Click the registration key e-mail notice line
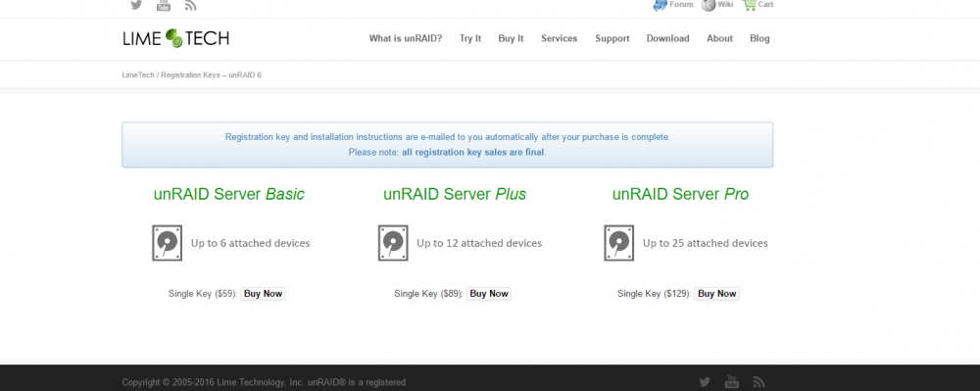980x391 pixels. pyautogui.click(x=448, y=137)
